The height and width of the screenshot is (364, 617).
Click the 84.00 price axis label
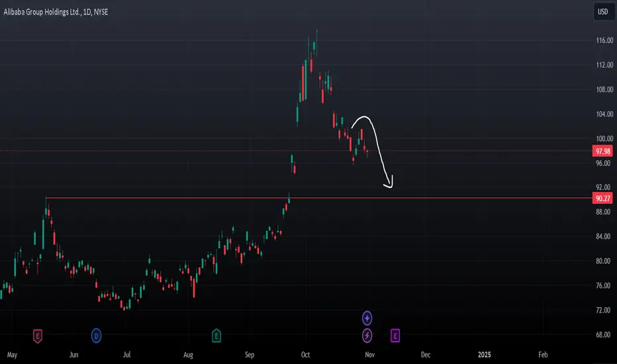click(x=603, y=236)
